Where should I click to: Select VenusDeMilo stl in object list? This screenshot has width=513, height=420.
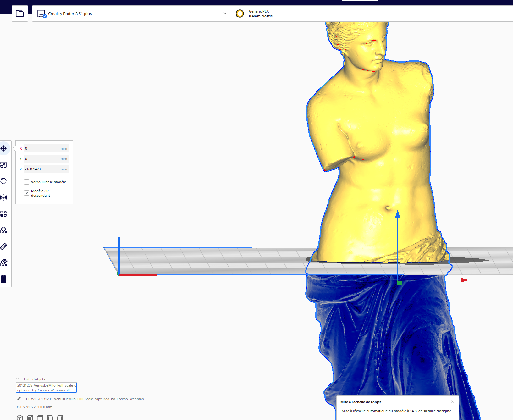coord(47,388)
